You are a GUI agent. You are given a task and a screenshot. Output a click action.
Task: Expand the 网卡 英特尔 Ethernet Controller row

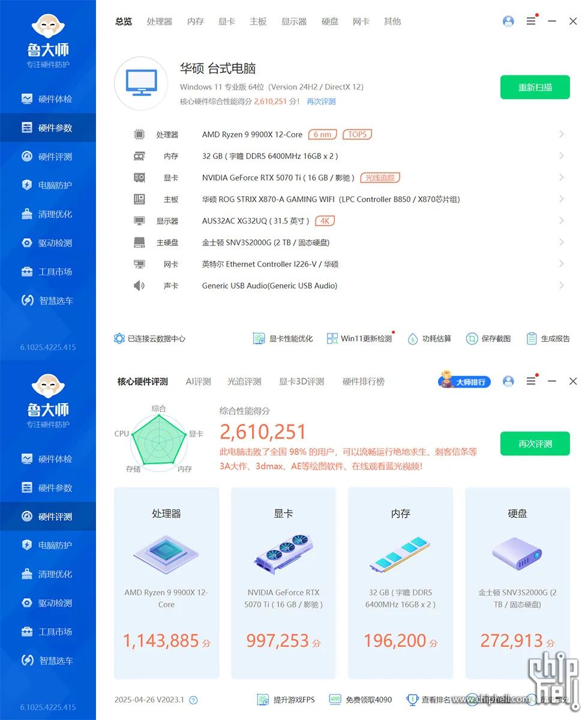(348, 264)
